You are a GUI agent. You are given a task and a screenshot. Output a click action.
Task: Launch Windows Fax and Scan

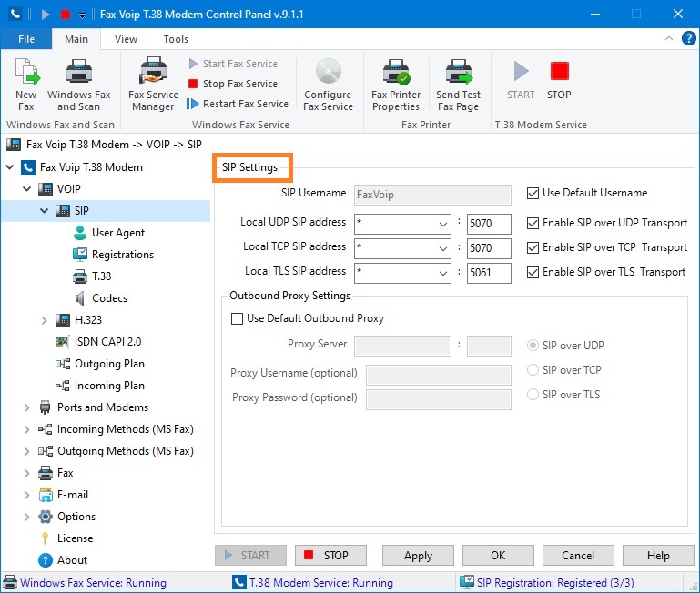click(78, 85)
